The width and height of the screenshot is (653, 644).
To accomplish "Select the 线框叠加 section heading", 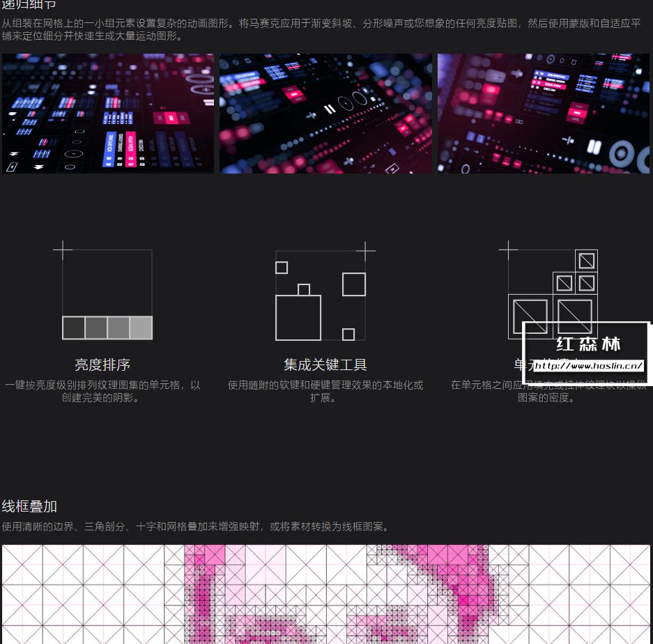I will coord(29,506).
